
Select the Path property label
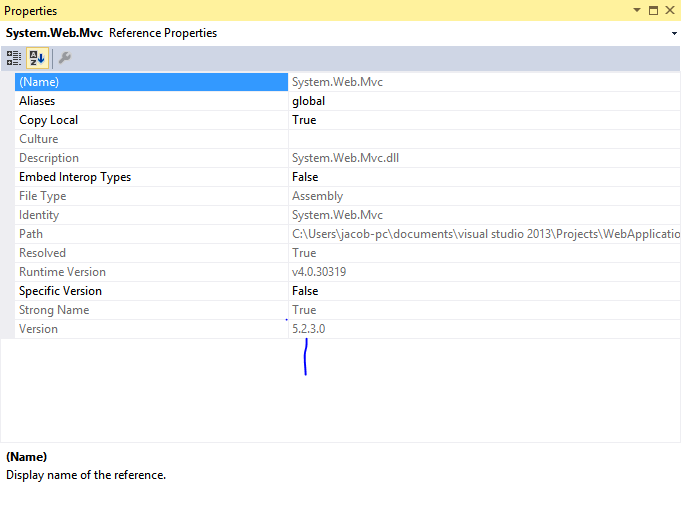click(x=31, y=234)
